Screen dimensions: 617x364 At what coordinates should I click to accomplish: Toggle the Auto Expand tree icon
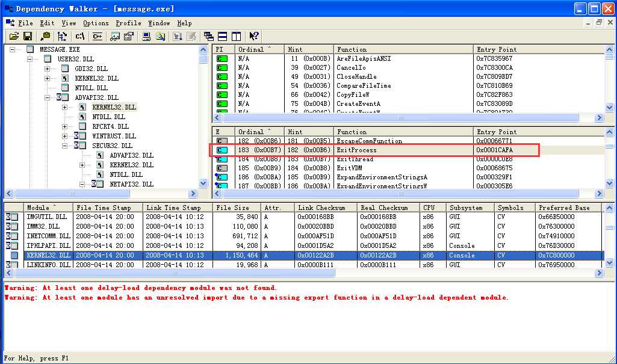62,37
